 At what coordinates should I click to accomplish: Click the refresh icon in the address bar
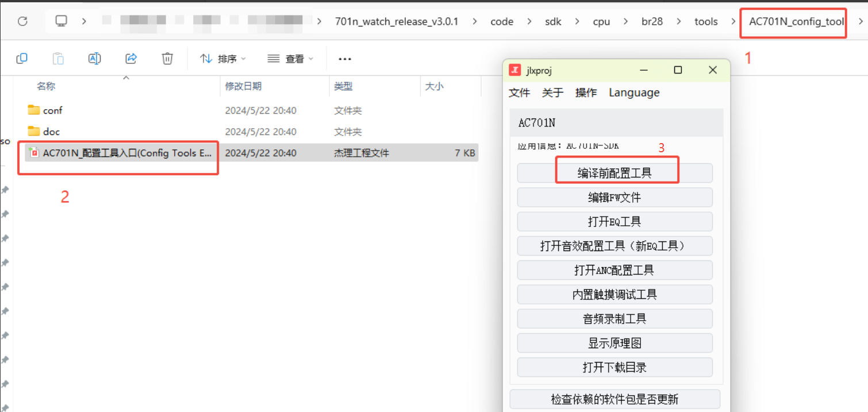(x=22, y=21)
